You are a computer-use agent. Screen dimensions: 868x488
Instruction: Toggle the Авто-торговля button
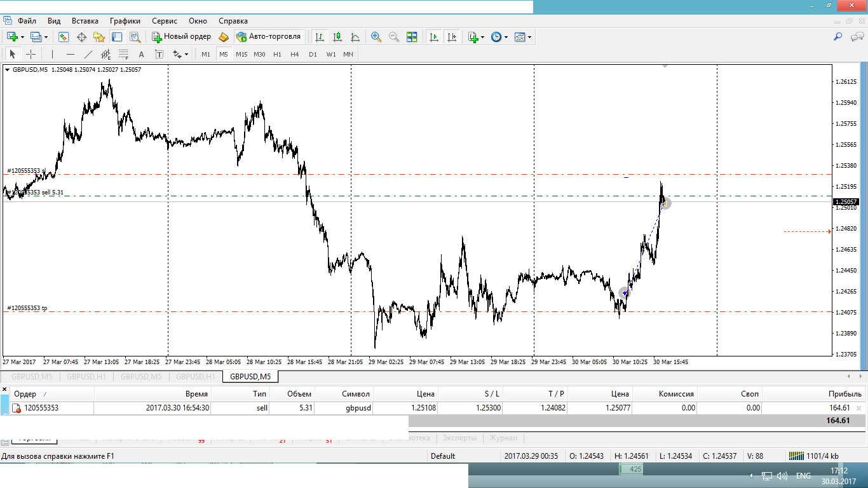[268, 37]
